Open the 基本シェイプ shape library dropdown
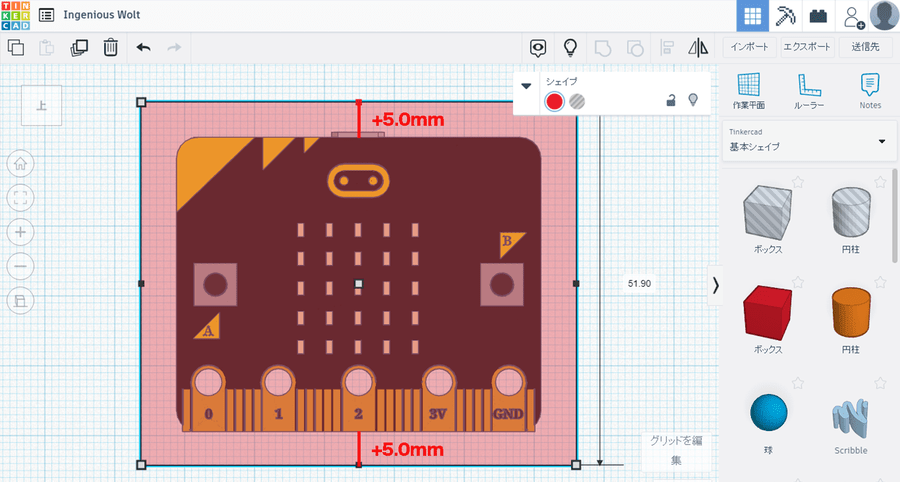The width and height of the screenshot is (900, 482). pyautogui.click(x=809, y=141)
